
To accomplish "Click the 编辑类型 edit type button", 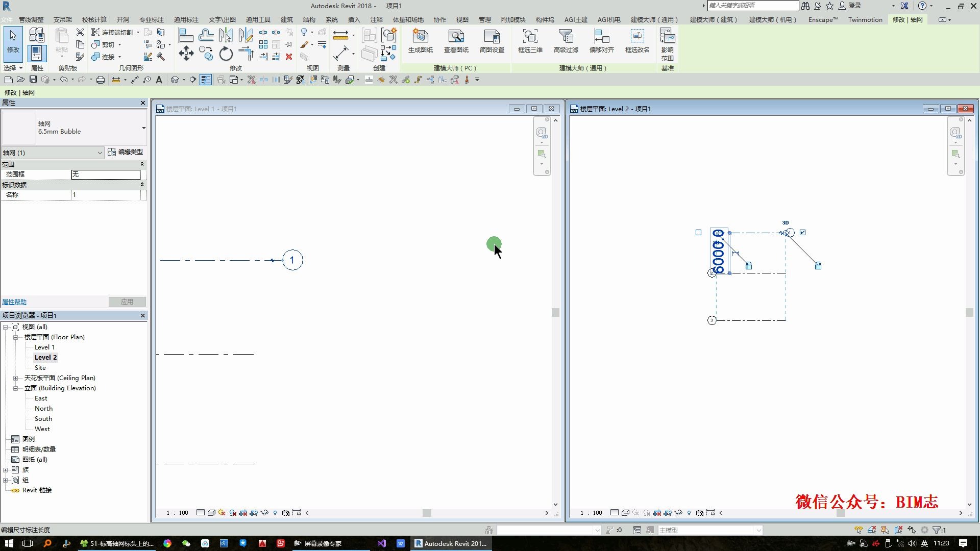I will click(126, 152).
